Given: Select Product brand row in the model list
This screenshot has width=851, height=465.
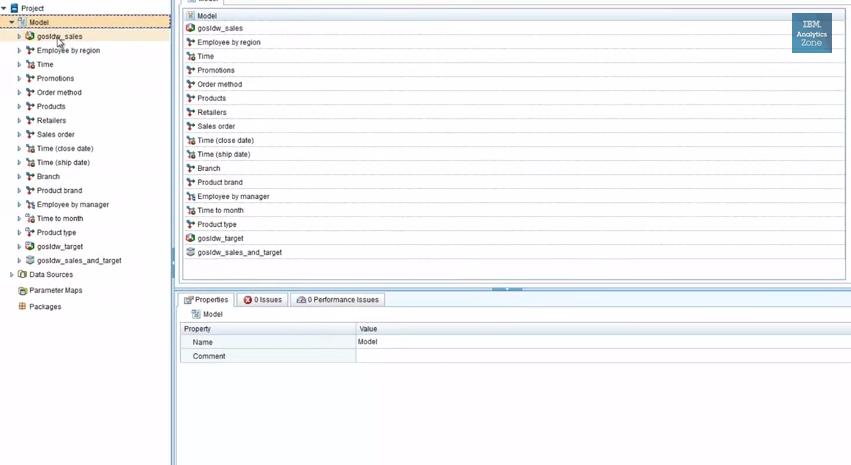Looking at the screenshot, I should coord(513,182).
